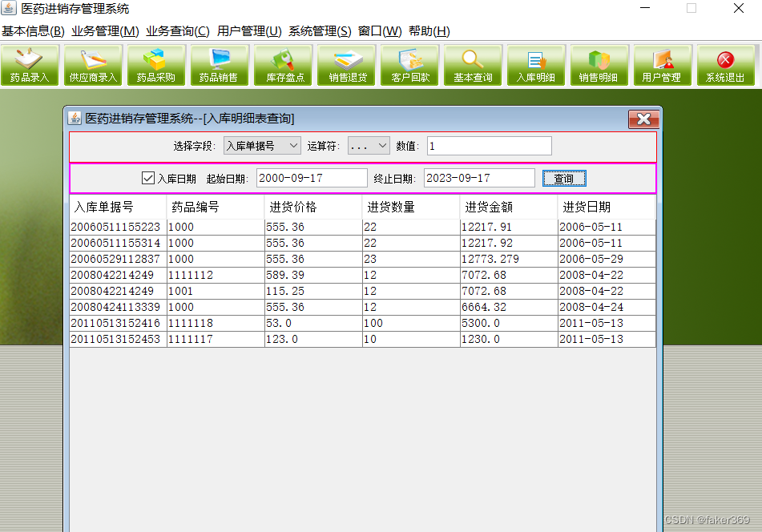The image size is (762, 532).
Task: Close the 入库明细表查询 dialog
Action: coord(643,119)
